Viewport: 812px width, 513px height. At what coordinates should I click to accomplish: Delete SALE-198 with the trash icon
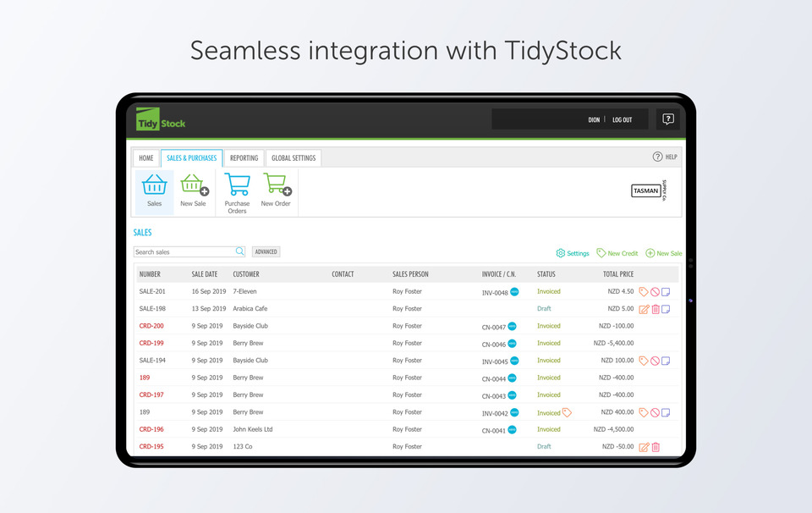click(x=656, y=309)
